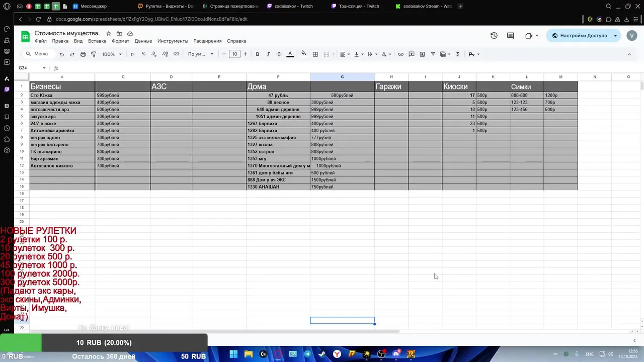Increase decimal places button

pyautogui.click(x=165, y=54)
